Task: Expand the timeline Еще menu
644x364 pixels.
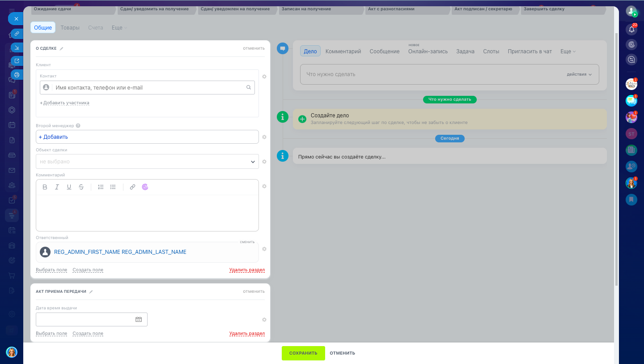Action: pos(568,51)
